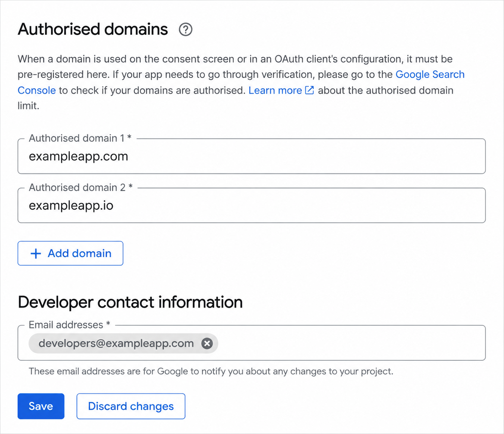
Task: Follow the Learn more link
Action: 281,90
